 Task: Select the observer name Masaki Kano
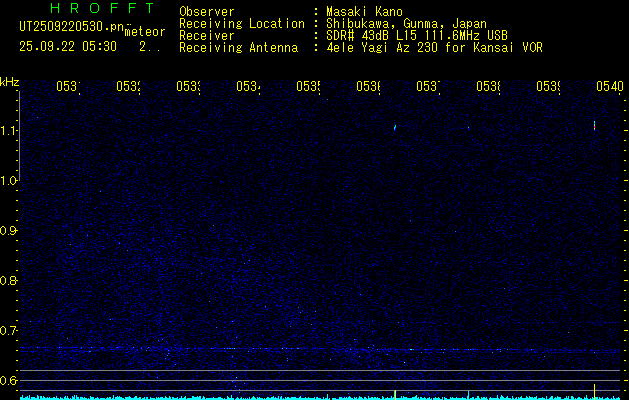[364, 11]
